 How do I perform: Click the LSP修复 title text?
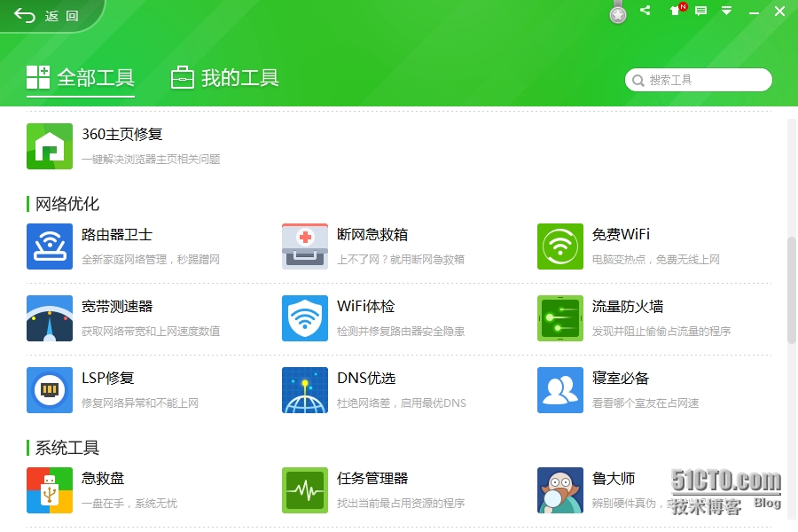pos(108,379)
